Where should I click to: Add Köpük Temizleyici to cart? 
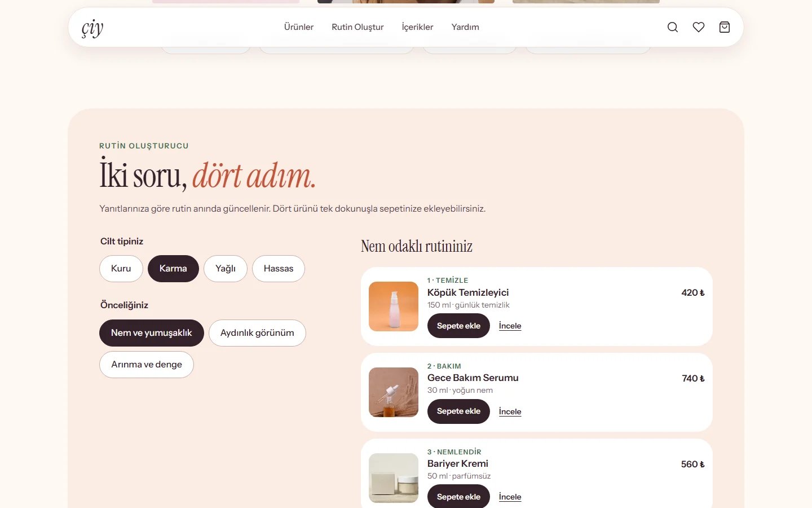(458, 326)
